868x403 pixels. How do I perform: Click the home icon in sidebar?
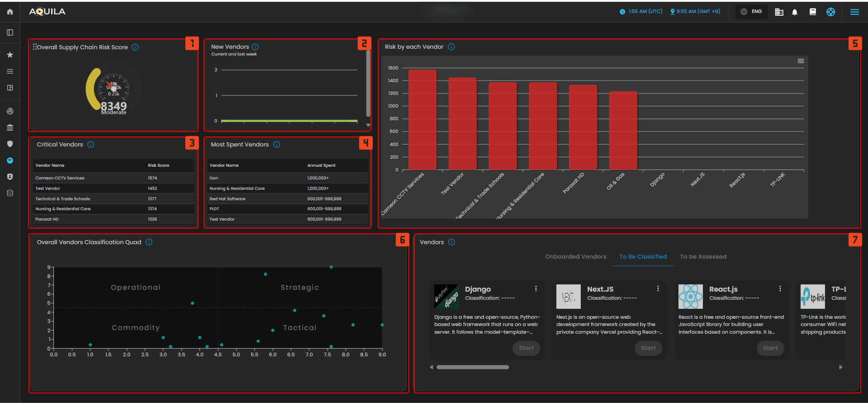point(10,12)
